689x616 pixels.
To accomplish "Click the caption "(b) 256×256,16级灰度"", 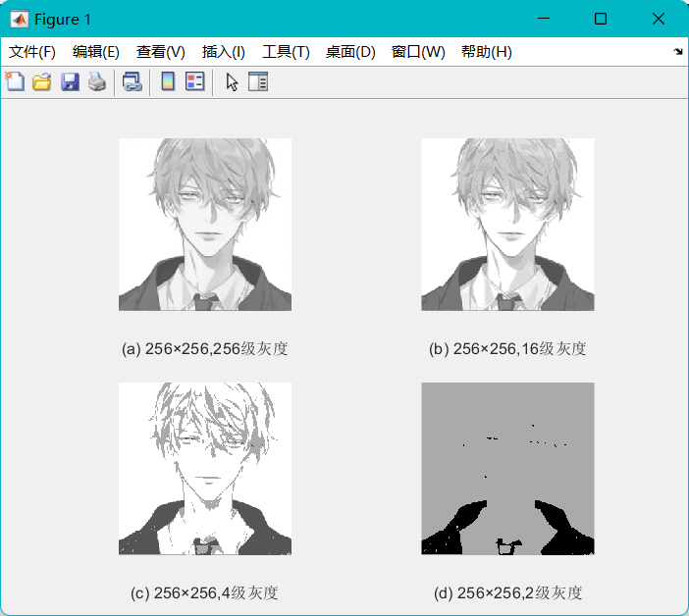I will pyautogui.click(x=507, y=348).
